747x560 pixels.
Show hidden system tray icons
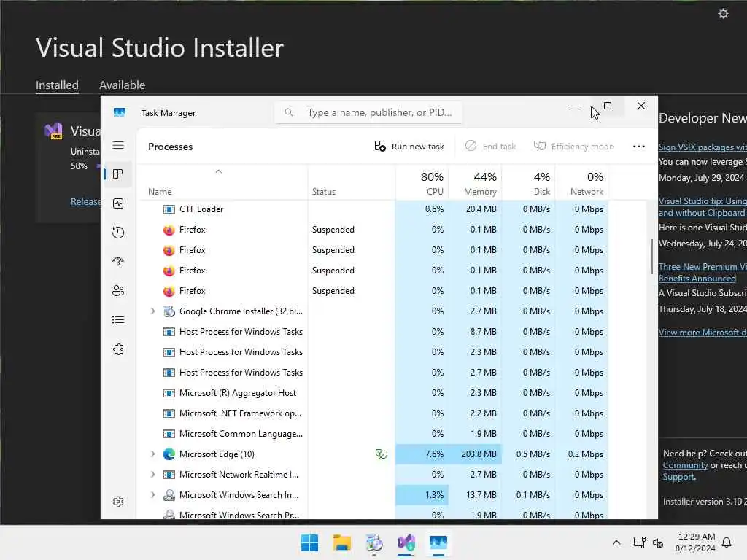click(616, 542)
